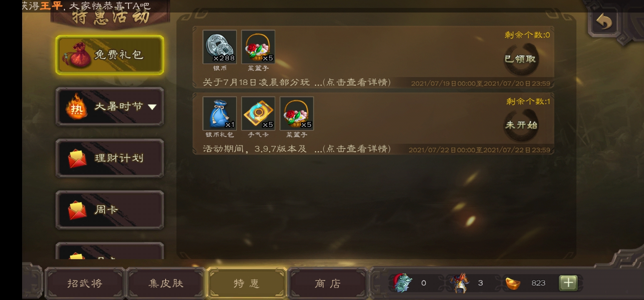Tap the 菜篮子 basket in second gift row
This screenshot has width=644, height=300.
(x=297, y=113)
